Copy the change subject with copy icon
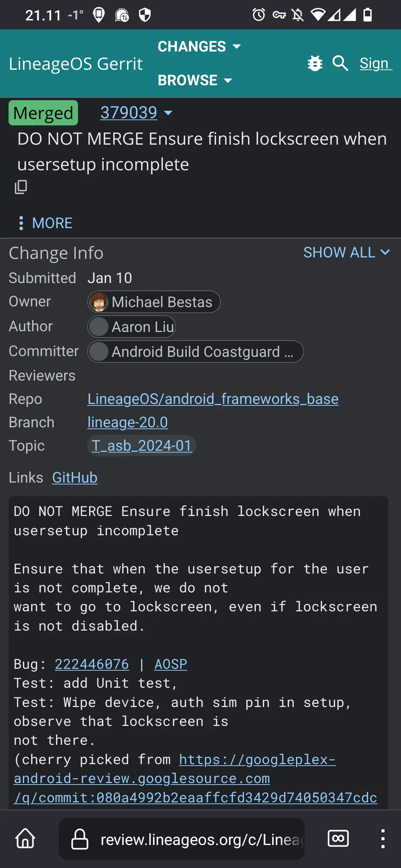The image size is (401, 868). 21,187
